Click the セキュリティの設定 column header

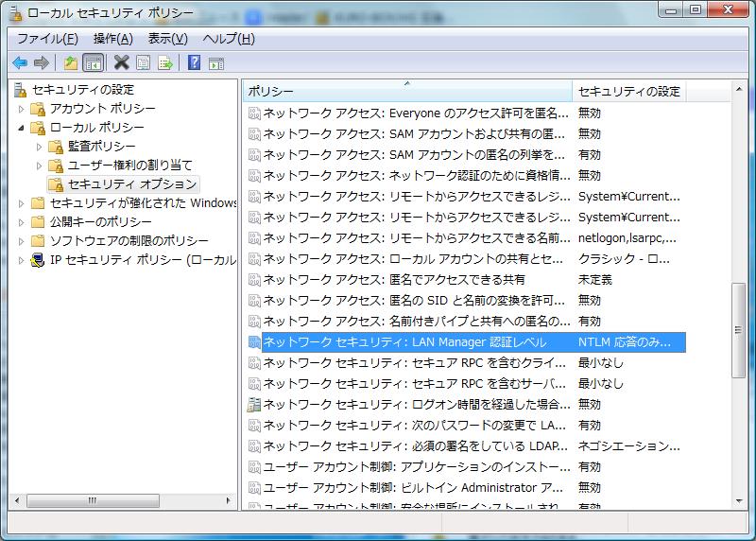[x=628, y=92]
